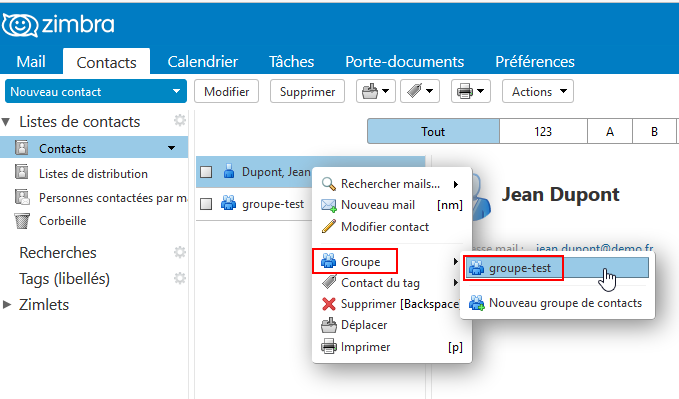The width and height of the screenshot is (679, 399).
Task: Select Déplacer in context menu
Action: [391, 325]
